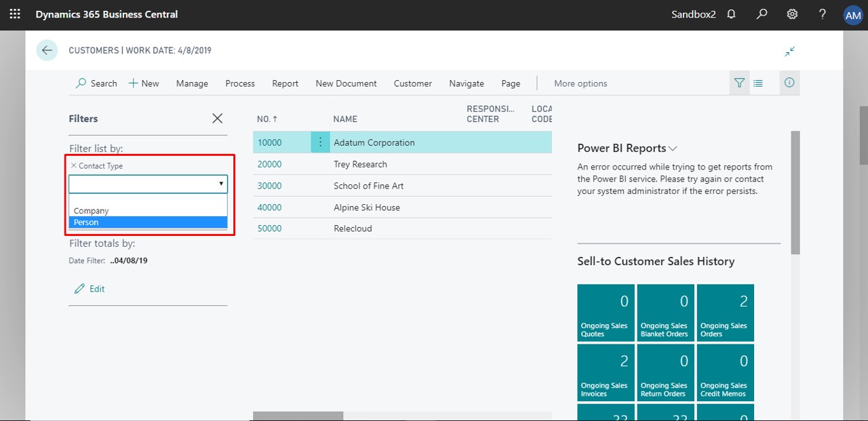Open the Ongoing Sales Blanket Orders tile
The height and width of the screenshot is (421, 868).
665,313
